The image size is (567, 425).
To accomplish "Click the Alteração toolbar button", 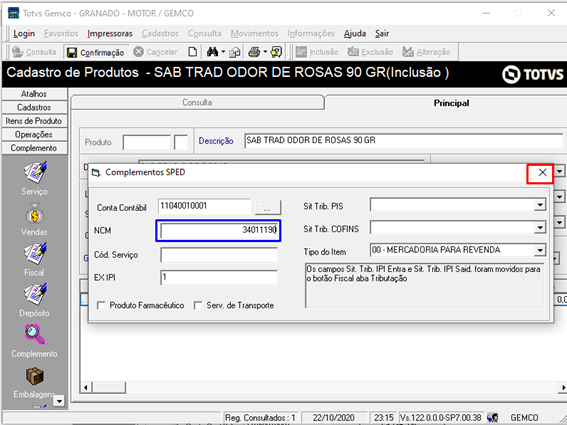I will [x=426, y=52].
